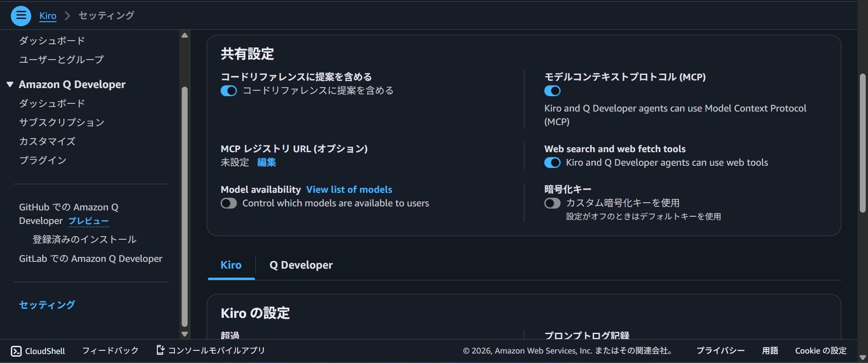Click the 未設定 value text
Screen dimensions: 868x363
tap(235, 163)
